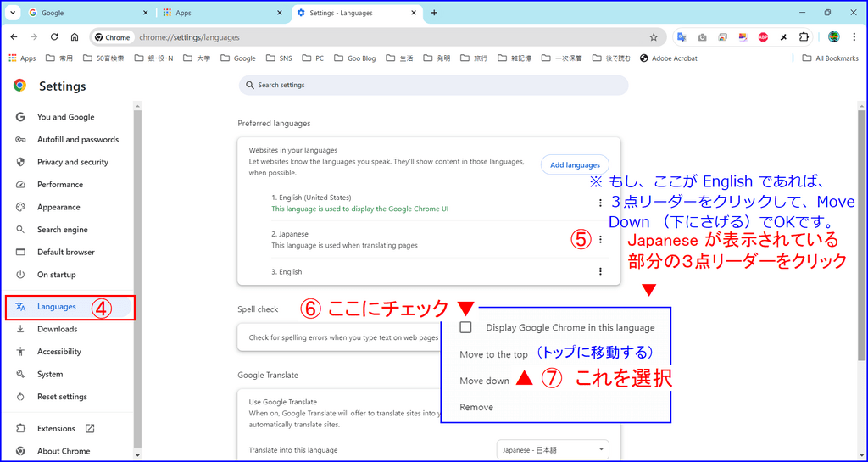
Task: Bookmark this page with the star
Action: pos(654,37)
